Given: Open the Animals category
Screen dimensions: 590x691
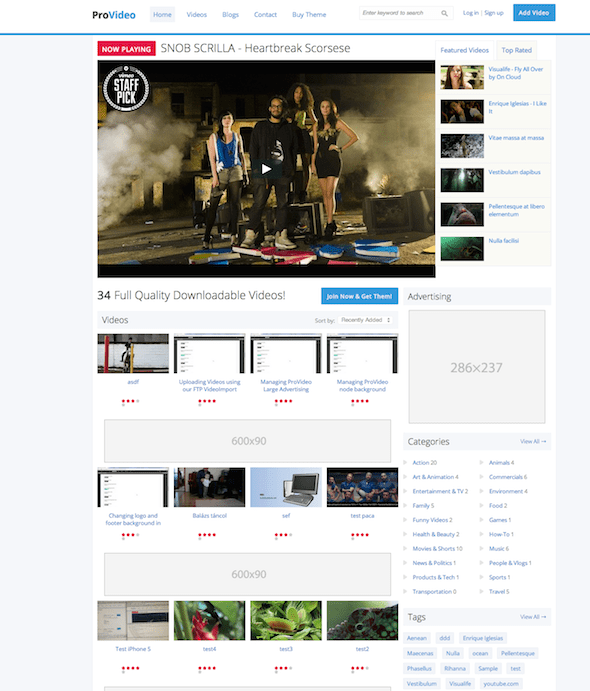Looking at the screenshot, I should [501, 463].
